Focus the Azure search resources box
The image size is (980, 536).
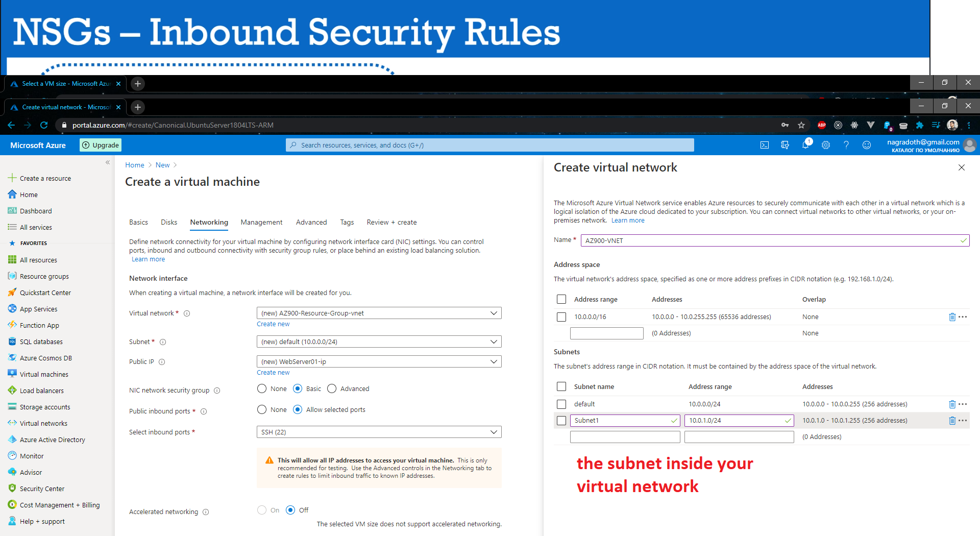pos(490,145)
